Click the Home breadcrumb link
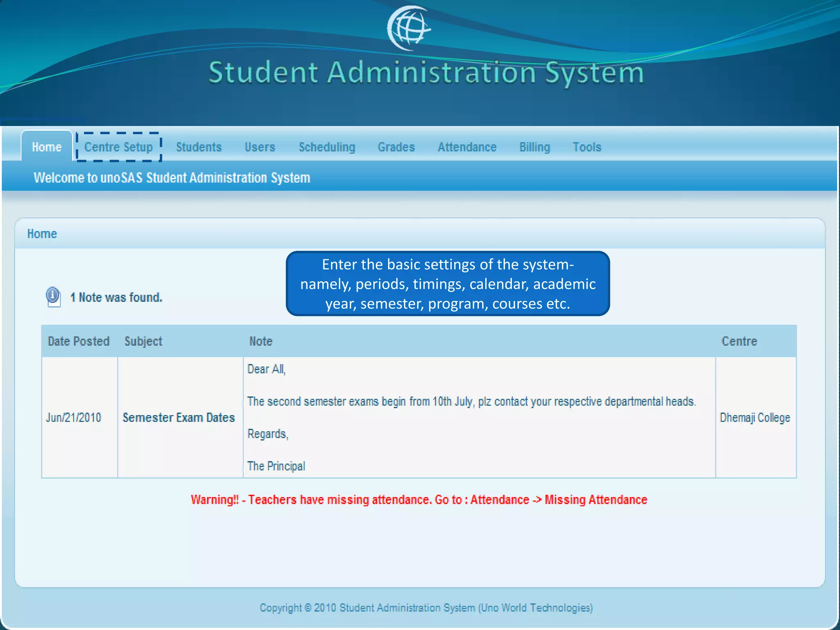The height and width of the screenshot is (630, 840). pos(42,234)
